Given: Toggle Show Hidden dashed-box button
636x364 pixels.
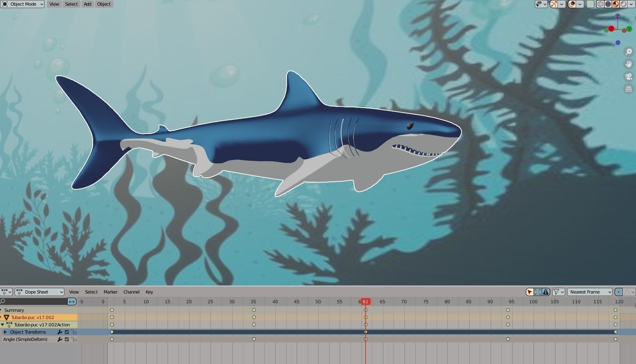Looking at the screenshot, I should [x=538, y=292].
